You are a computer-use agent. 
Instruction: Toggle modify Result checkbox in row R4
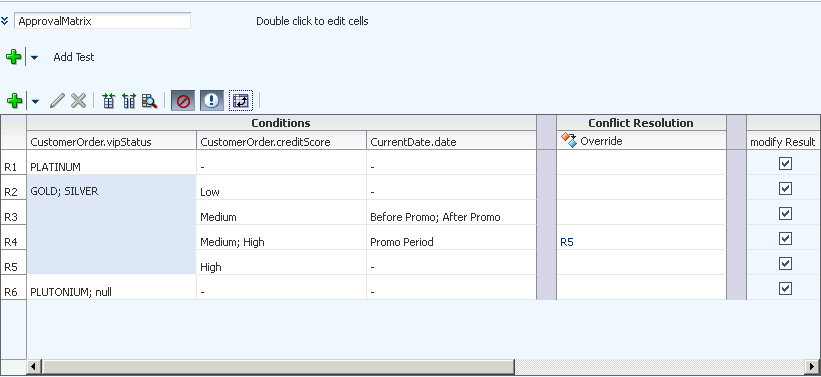point(785,239)
